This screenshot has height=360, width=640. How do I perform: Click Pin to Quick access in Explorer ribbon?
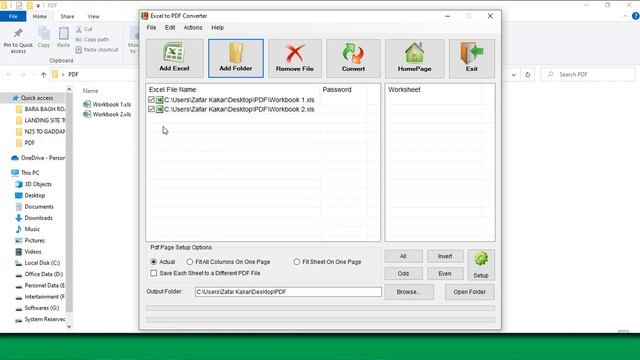pyautogui.click(x=18, y=40)
